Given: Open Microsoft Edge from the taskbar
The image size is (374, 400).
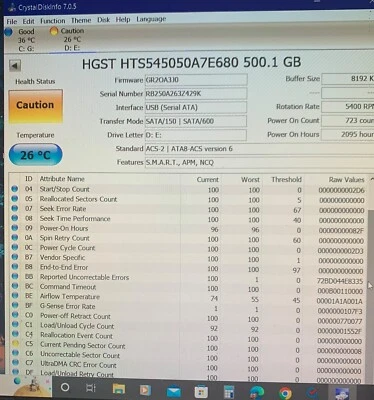Looking at the screenshot, I should click(256, 393).
